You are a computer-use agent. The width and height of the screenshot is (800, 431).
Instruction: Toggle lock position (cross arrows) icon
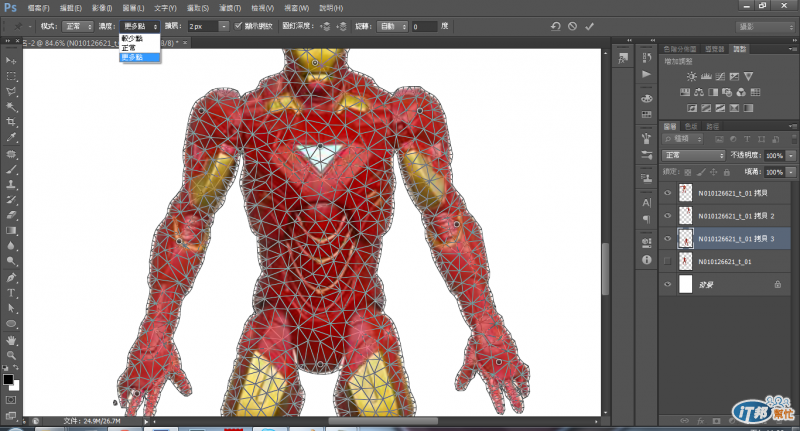click(x=714, y=172)
